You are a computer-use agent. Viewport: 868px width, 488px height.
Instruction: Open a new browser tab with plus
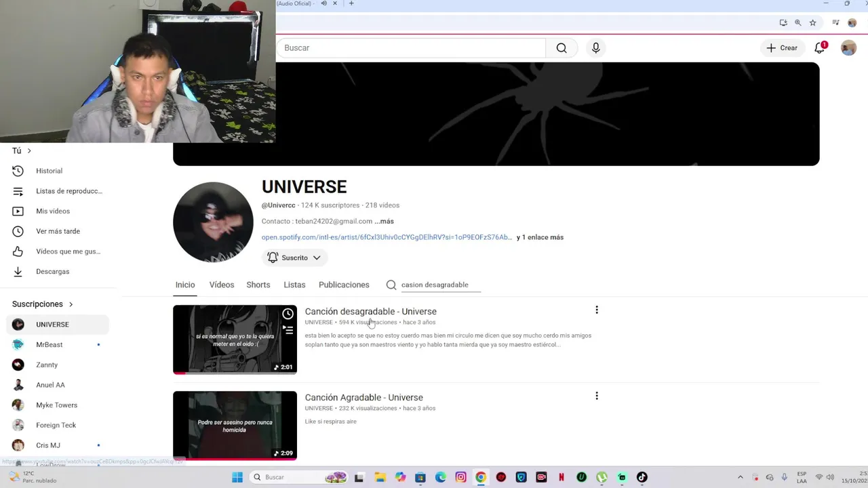(351, 3)
